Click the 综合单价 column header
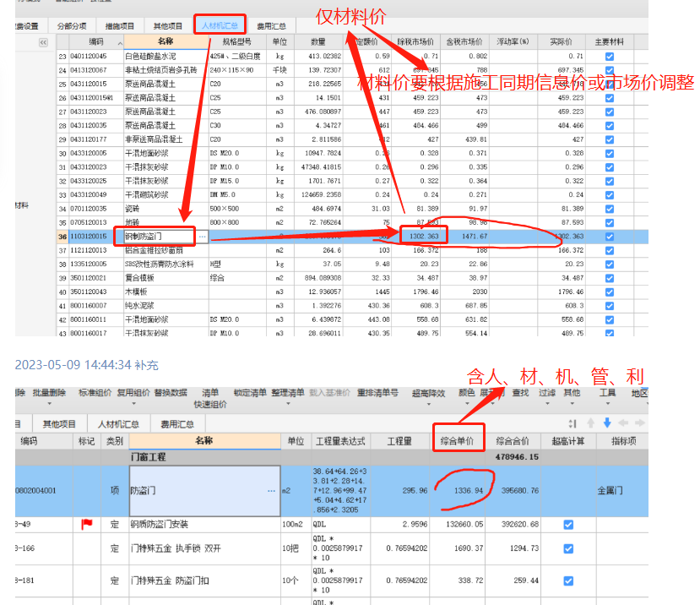 click(457, 441)
